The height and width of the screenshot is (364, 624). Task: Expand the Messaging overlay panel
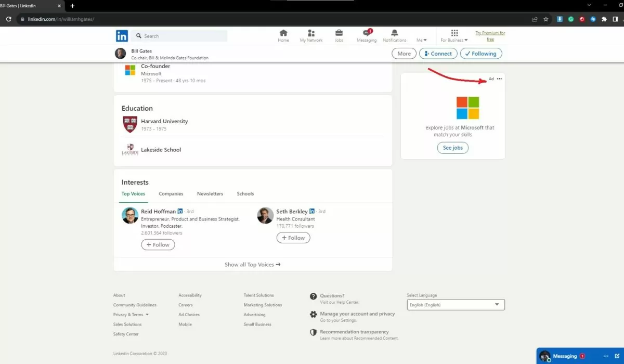point(565,356)
